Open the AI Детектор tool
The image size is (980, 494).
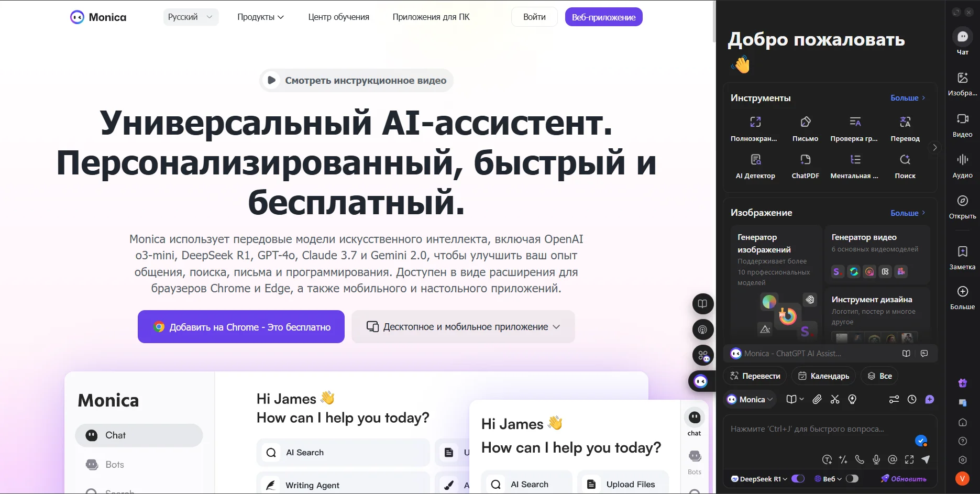click(x=755, y=167)
